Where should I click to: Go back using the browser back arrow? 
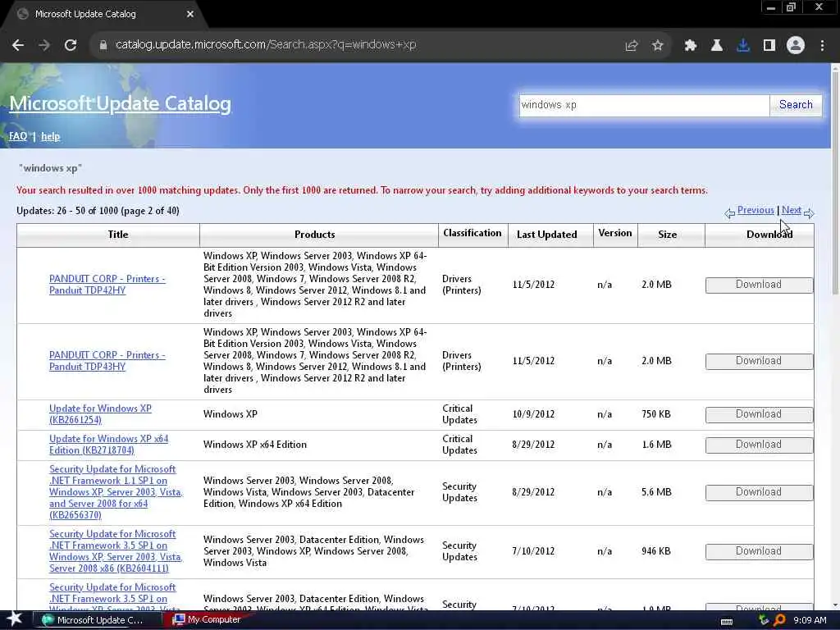tap(18, 45)
